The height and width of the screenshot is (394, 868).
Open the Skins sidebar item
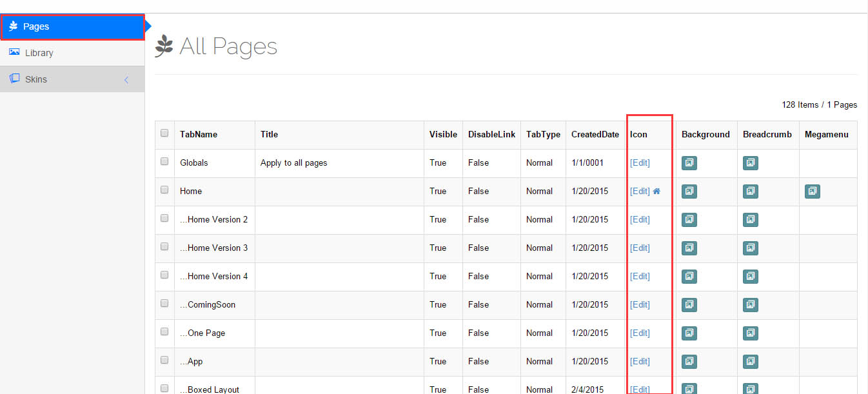[x=36, y=79]
